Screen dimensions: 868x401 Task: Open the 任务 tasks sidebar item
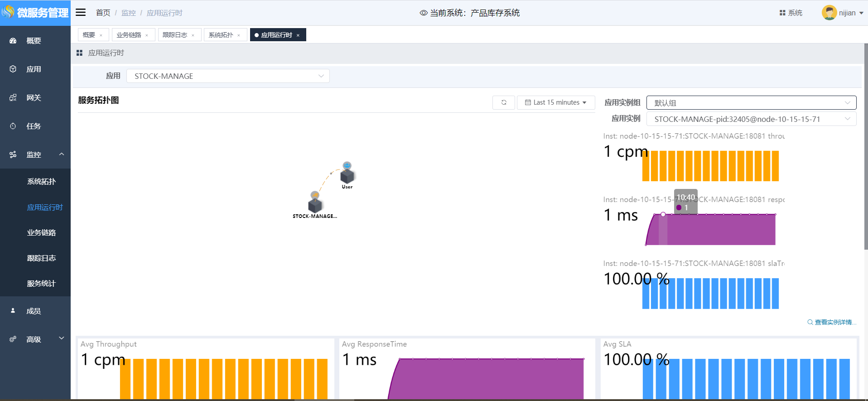click(x=34, y=126)
